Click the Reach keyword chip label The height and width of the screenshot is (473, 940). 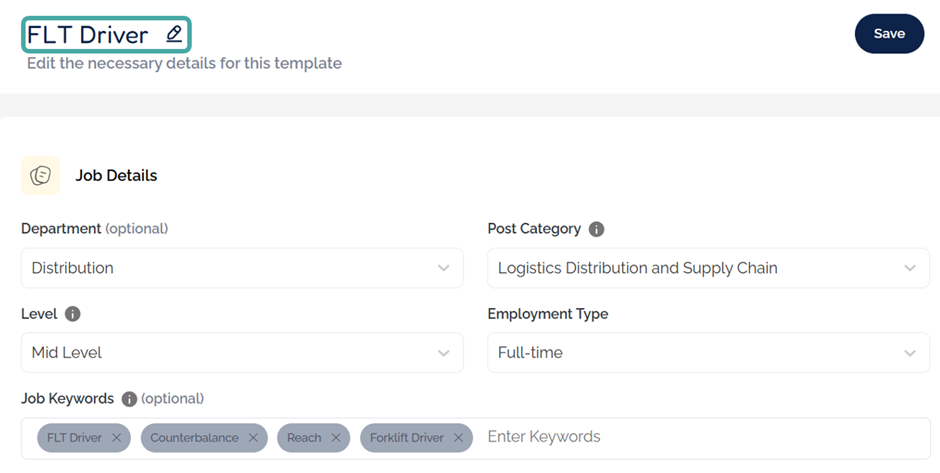coord(304,438)
